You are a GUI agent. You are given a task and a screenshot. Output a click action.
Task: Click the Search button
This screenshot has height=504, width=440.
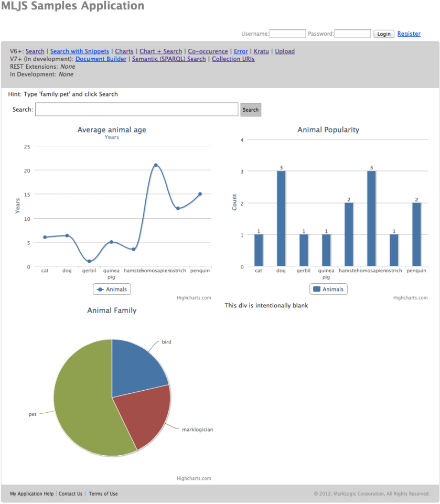250,109
